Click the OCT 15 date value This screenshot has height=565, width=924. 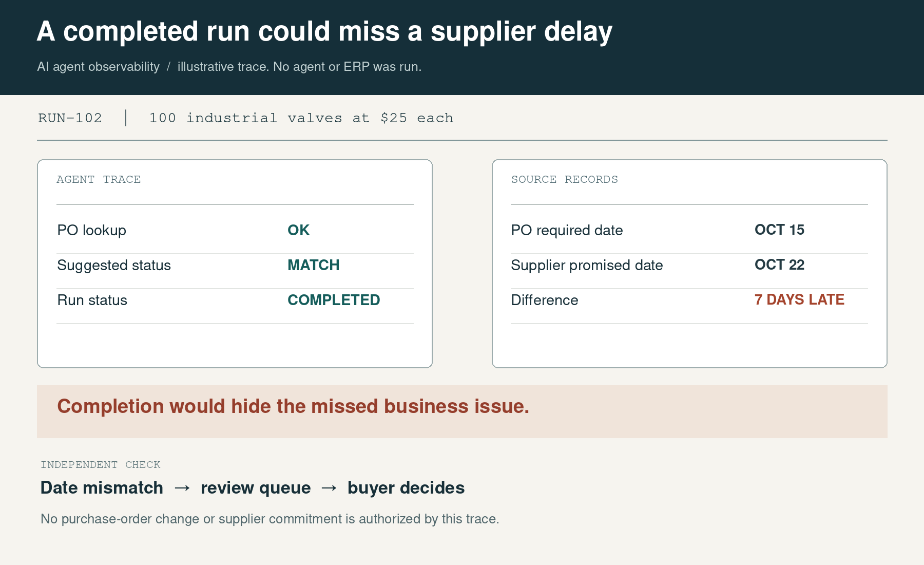tap(779, 230)
